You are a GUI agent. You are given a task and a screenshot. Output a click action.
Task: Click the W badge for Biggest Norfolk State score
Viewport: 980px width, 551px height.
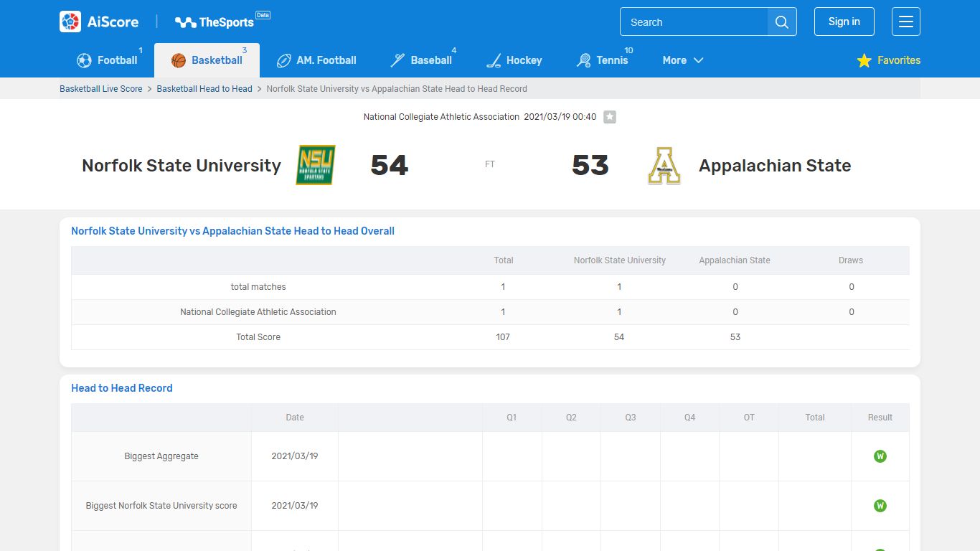(x=880, y=506)
